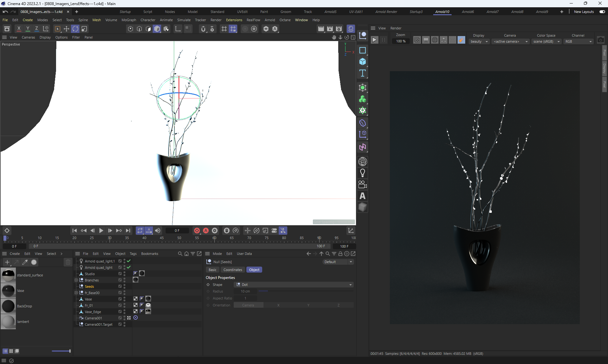
Task: Switch to the Coordinates tab
Action: click(x=232, y=270)
